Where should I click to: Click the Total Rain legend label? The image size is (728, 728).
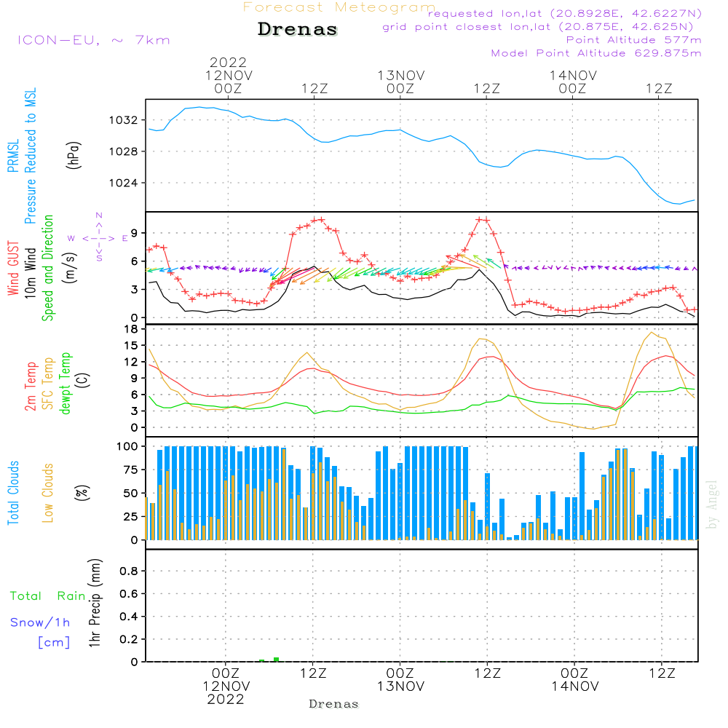pos(48,596)
